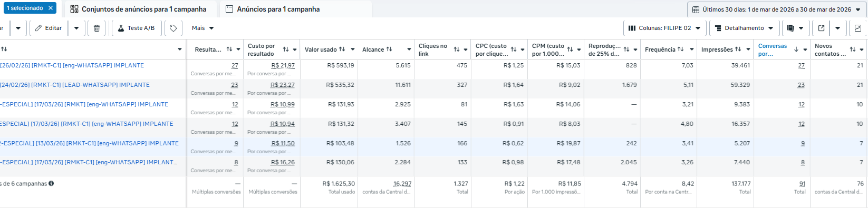Click the tag label icon in the toolbar
Image resolution: width=868 pixels, height=208 pixels.
pos(173,28)
